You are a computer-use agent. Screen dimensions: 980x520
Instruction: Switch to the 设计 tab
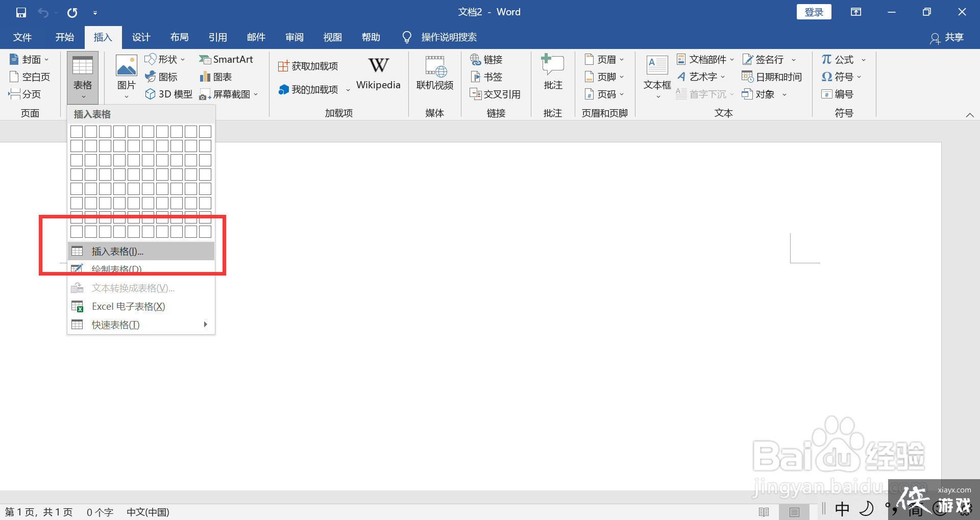coord(141,37)
